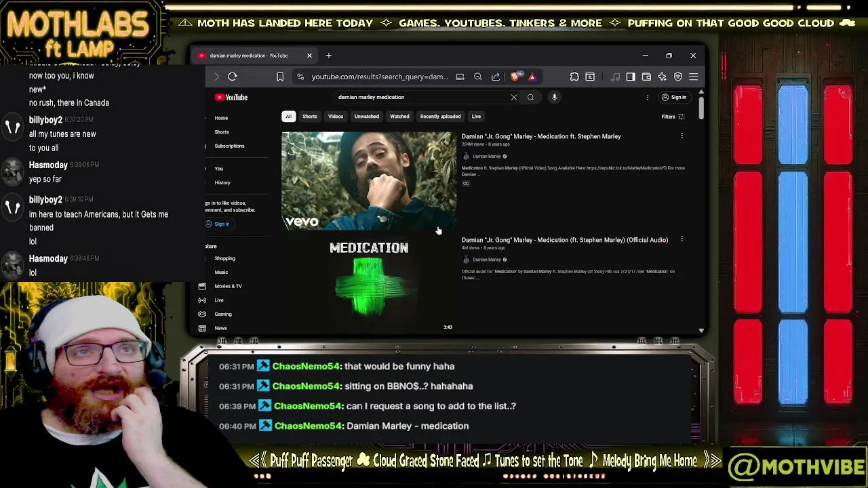Open site settings icon in the address bar
868x488 pixels.
[x=300, y=77]
